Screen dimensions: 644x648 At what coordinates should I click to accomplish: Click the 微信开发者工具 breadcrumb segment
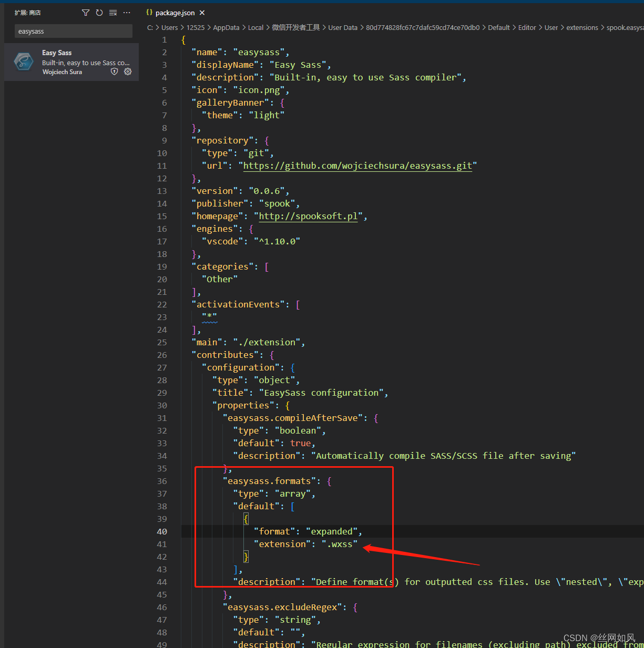coord(296,28)
